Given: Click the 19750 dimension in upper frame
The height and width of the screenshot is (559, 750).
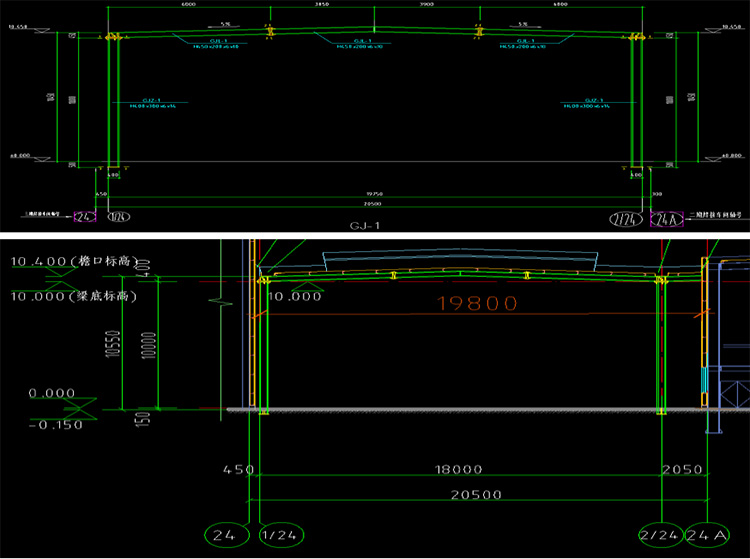Looking at the screenshot, I should 372,194.
